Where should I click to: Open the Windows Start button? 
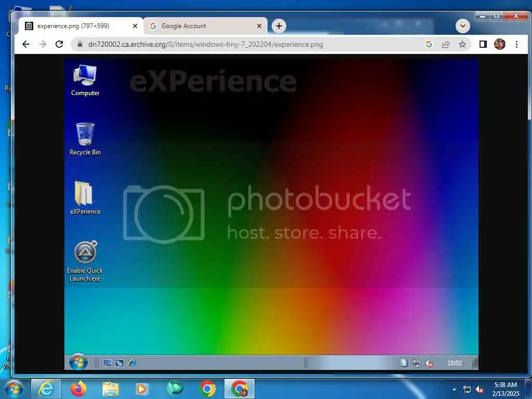click(x=14, y=389)
